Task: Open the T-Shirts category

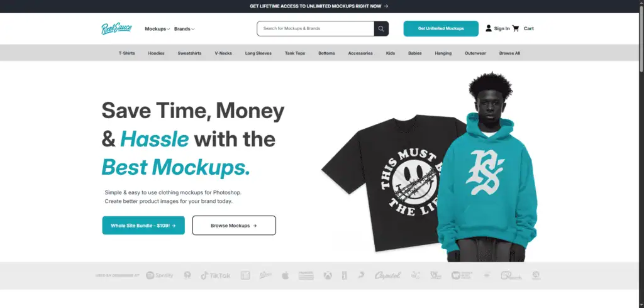Action: coord(127,53)
